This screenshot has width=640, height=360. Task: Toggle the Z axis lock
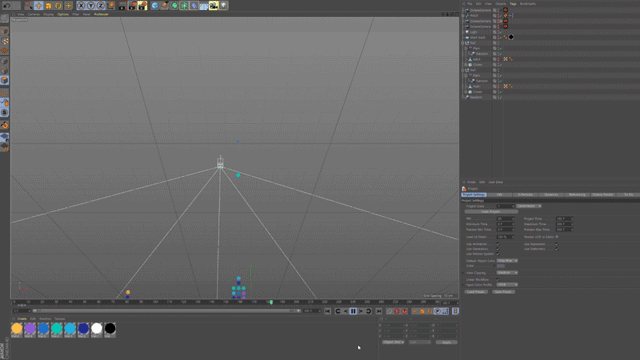pyautogui.click(x=100, y=6)
